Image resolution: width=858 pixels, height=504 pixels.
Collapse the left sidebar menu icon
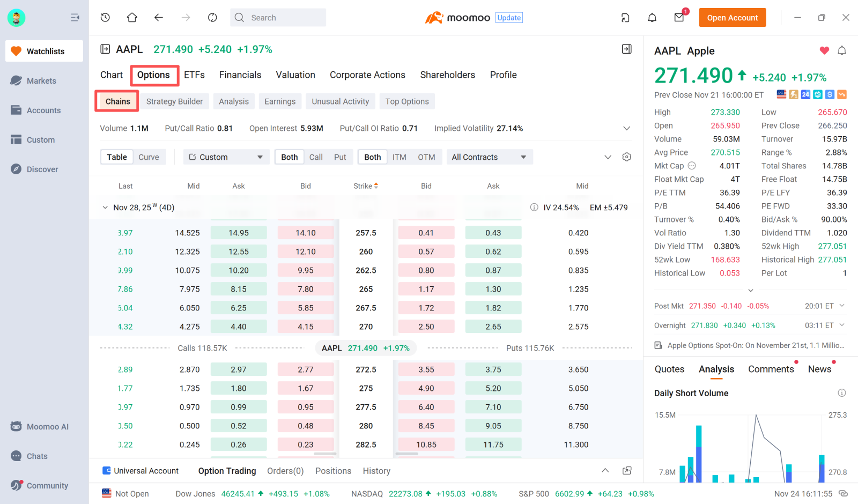(x=75, y=18)
